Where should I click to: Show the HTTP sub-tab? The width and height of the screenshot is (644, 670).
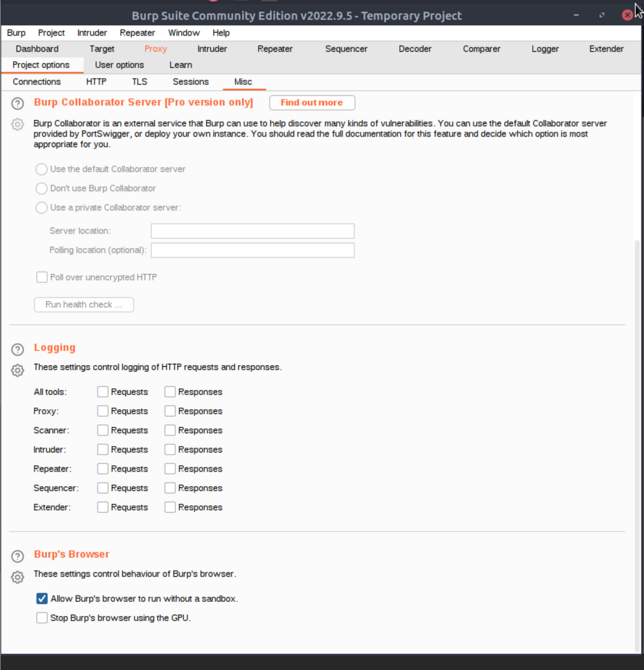(96, 82)
